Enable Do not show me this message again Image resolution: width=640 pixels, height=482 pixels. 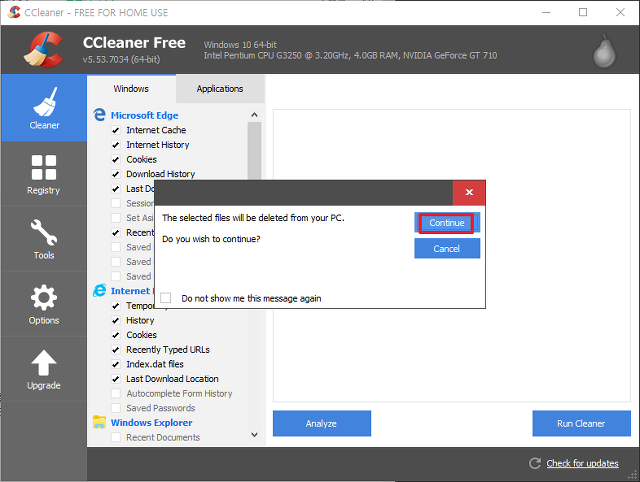click(166, 298)
